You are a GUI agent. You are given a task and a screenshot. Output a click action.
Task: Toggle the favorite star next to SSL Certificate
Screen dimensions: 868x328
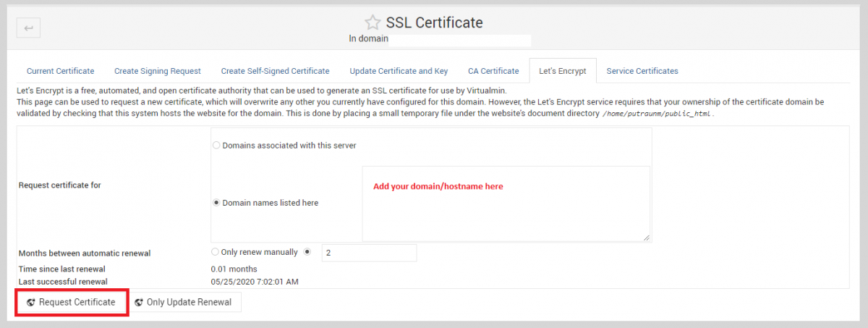(x=373, y=22)
